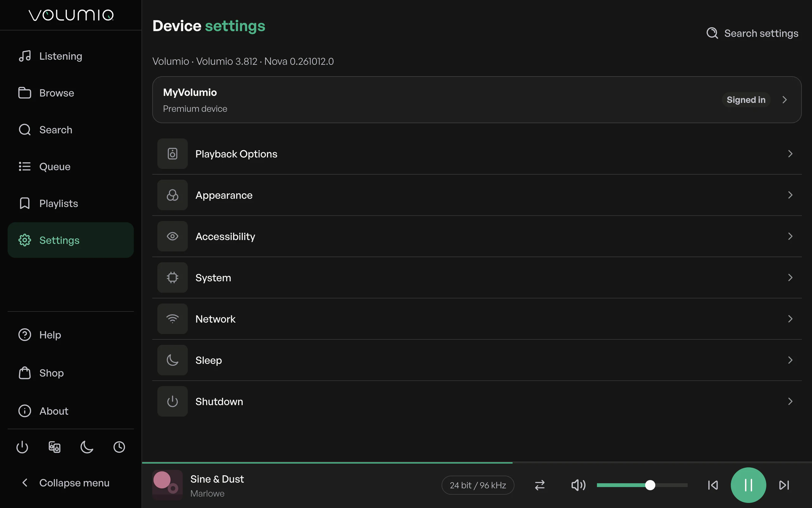This screenshot has width=812, height=508.
Task: Click the question mark Help icon
Action: [x=25, y=335]
